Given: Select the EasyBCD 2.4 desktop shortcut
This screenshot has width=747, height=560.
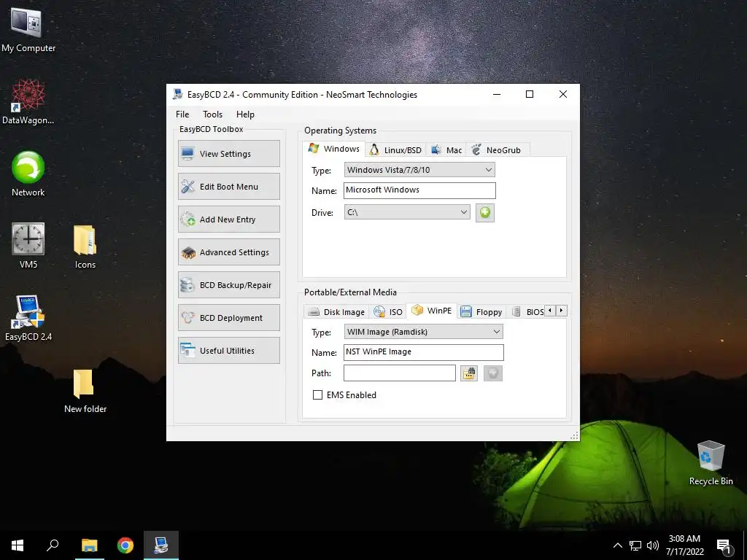Looking at the screenshot, I should [x=28, y=318].
